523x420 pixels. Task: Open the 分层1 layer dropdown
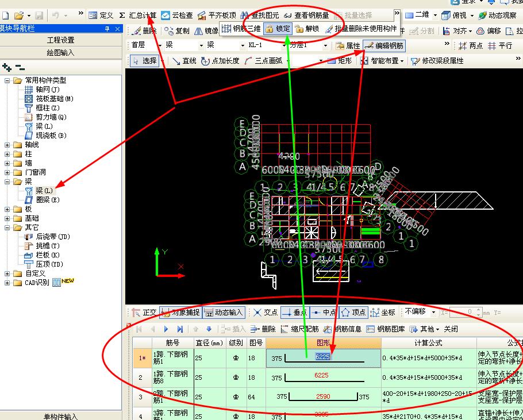(325, 45)
